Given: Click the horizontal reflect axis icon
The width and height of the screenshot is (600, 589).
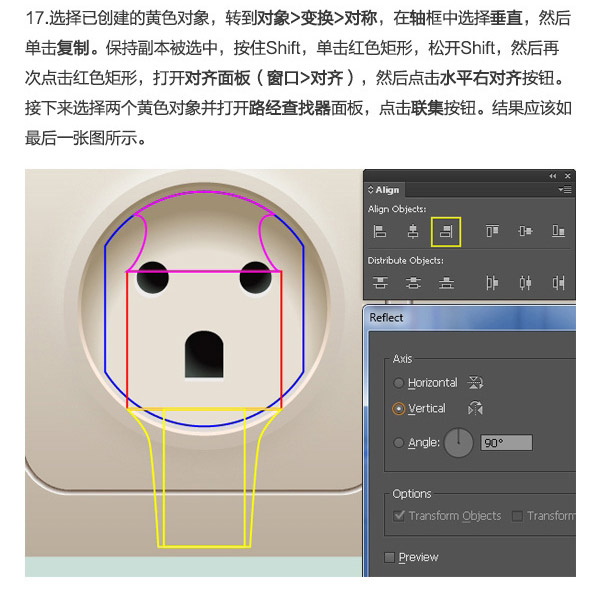Looking at the screenshot, I should point(475,382).
